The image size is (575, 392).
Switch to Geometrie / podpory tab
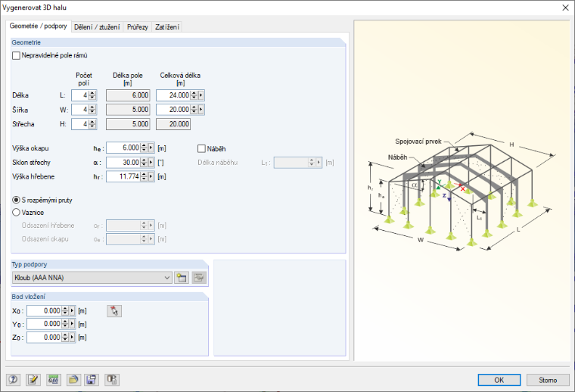tap(38, 26)
